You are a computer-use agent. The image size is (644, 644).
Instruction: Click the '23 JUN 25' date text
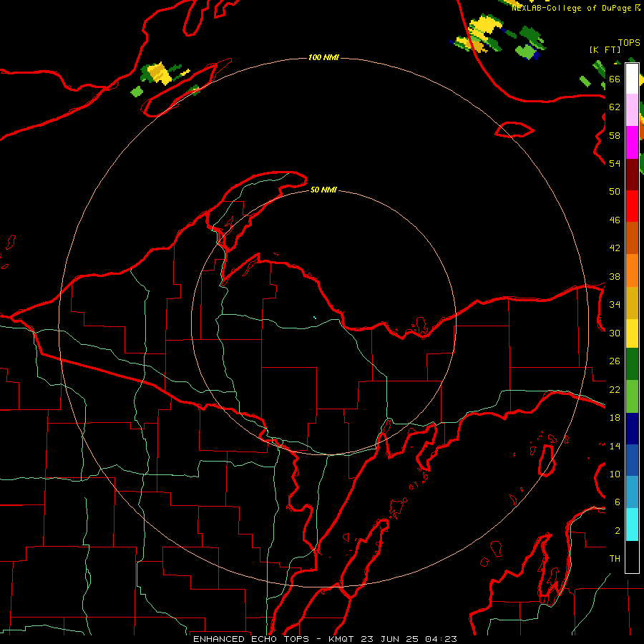(390, 639)
